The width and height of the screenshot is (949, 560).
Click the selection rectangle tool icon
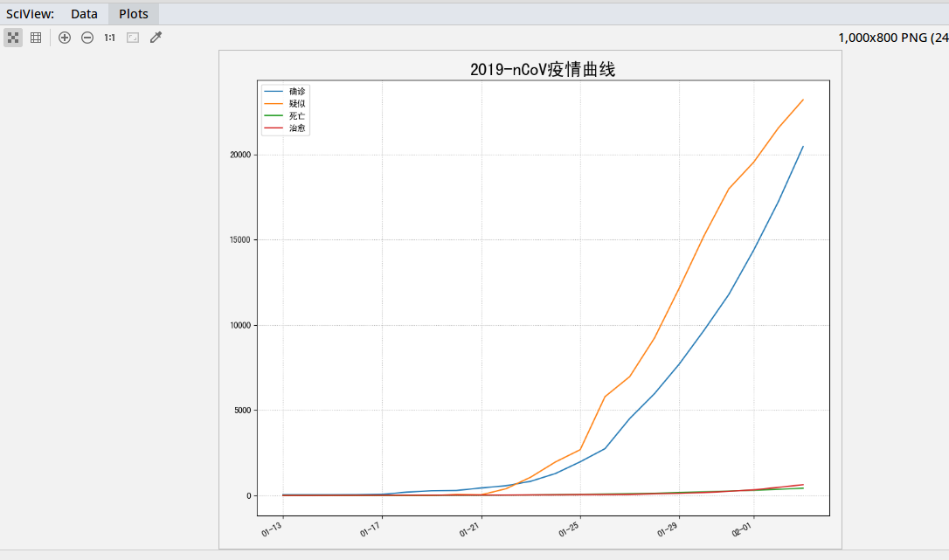[133, 38]
